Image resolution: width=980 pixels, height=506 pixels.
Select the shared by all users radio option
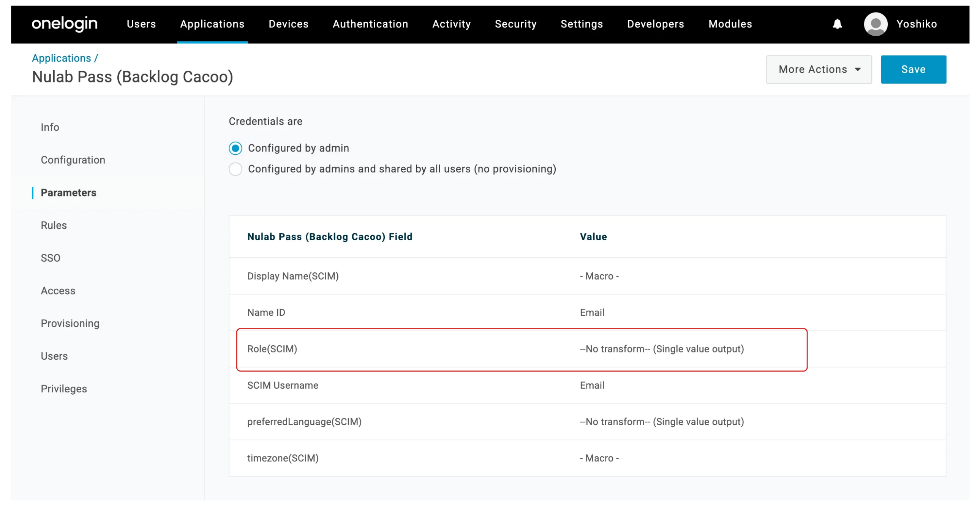click(x=235, y=169)
